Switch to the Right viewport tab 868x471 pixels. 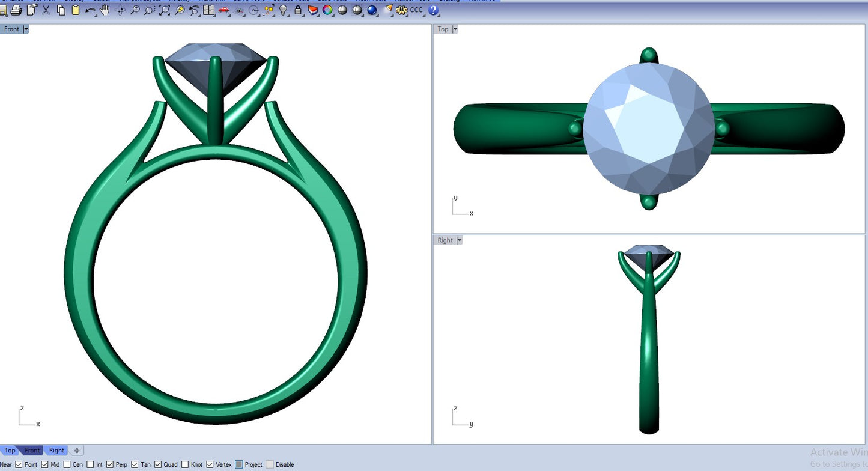[56, 451]
